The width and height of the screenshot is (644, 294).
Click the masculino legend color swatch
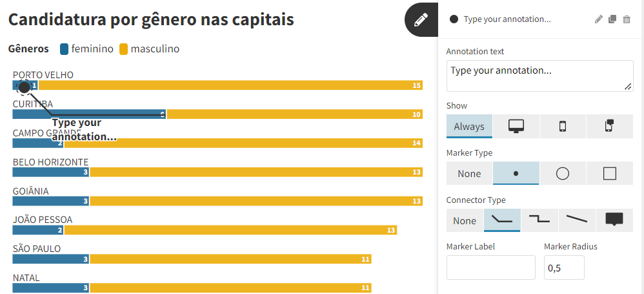(x=124, y=49)
